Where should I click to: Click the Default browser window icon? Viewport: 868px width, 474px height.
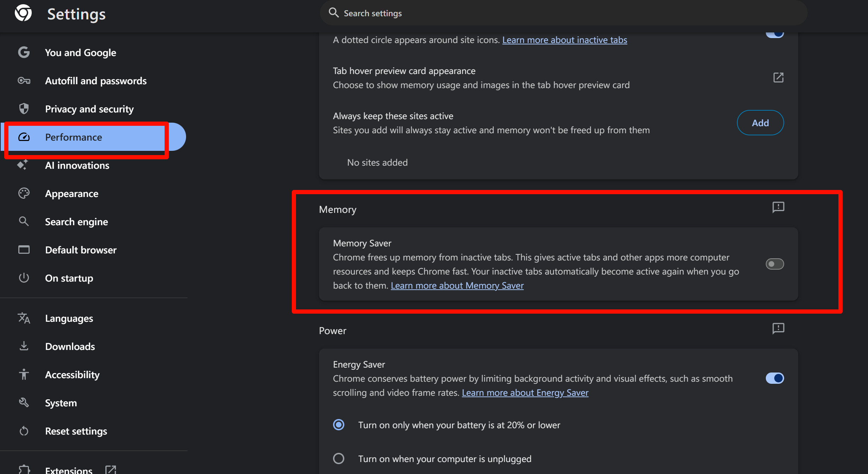point(24,250)
